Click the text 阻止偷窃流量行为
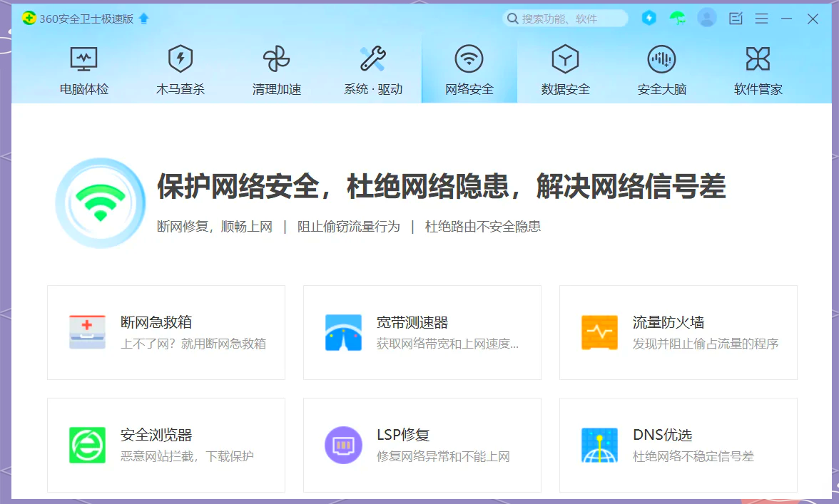Screen dimensions: 839x504 [349, 227]
